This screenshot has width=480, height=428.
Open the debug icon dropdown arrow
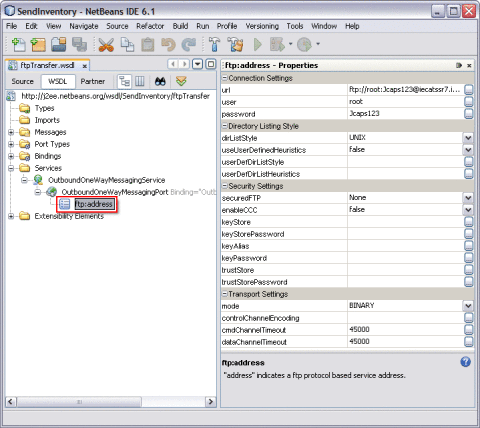click(290, 44)
